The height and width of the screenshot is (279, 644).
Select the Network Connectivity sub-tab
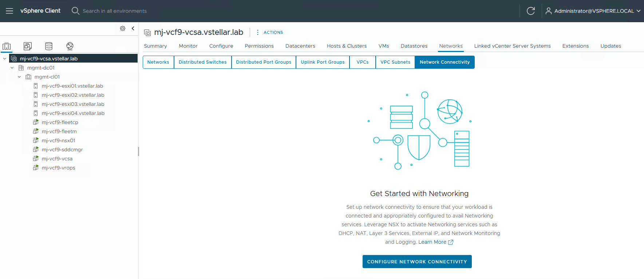click(x=445, y=62)
